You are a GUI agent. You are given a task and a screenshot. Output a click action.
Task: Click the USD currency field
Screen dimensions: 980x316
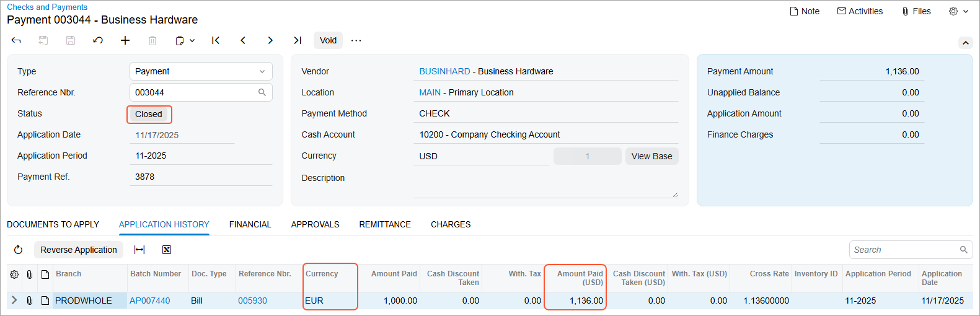[482, 156]
